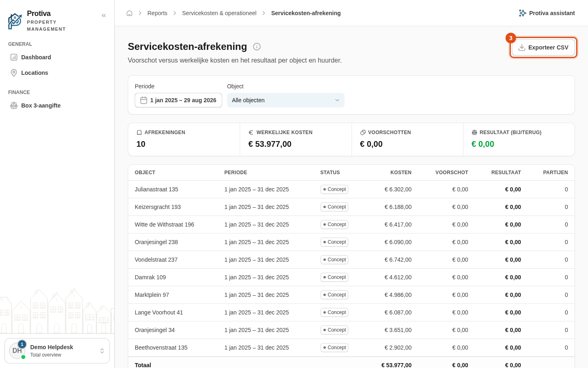Export the report with Exporteer CSV
Viewport: 588px width, 368px height.
543,47
